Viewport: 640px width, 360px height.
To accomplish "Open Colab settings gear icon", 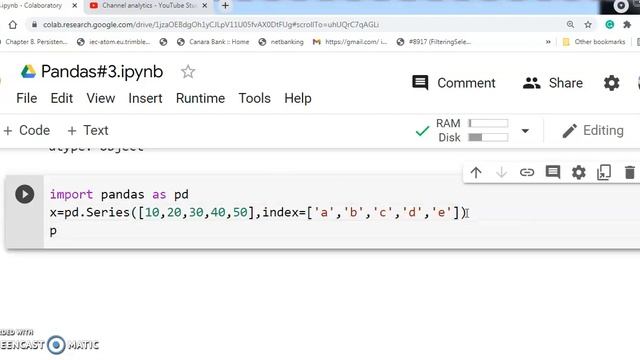I will click(x=611, y=83).
